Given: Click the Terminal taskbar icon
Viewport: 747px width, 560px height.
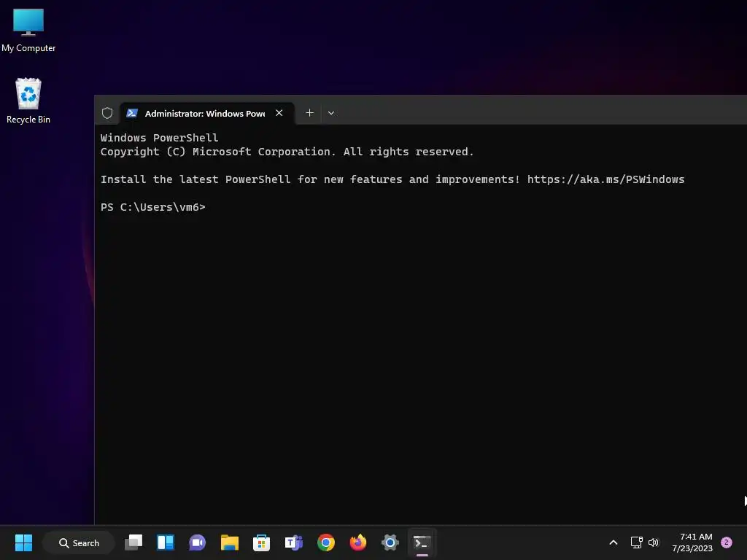Looking at the screenshot, I should click(x=422, y=542).
